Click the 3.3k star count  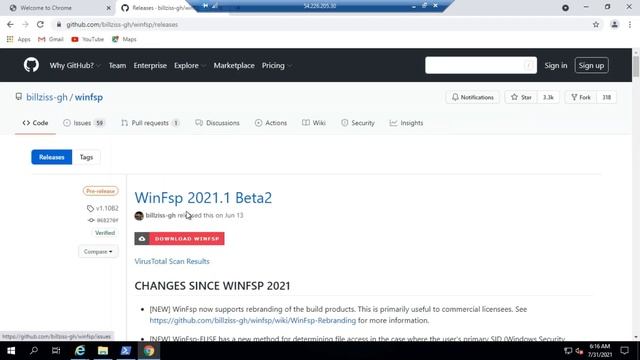(x=548, y=97)
